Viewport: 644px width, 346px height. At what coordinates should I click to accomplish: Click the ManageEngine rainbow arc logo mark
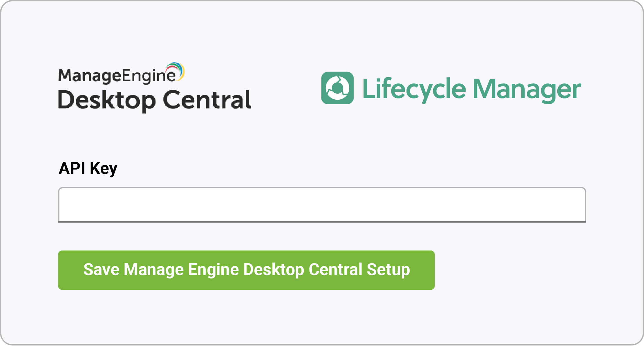point(175,70)
